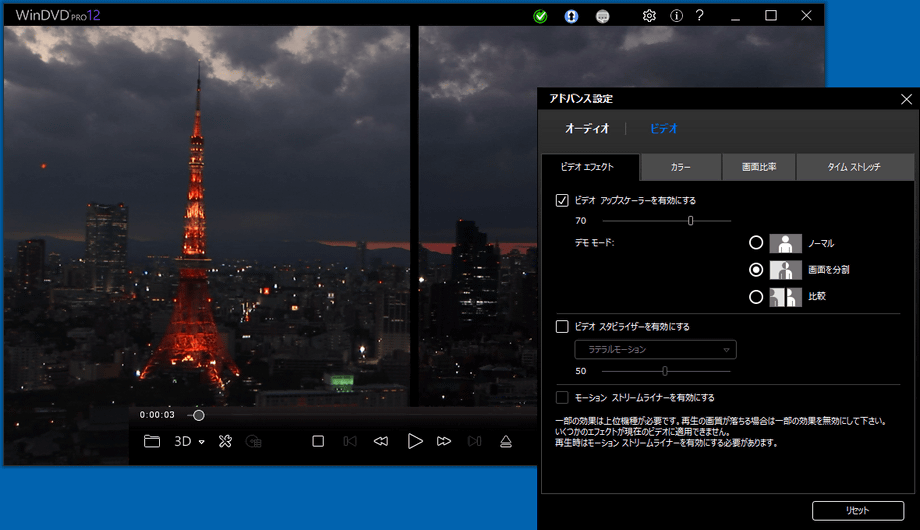Adjust the stabilizer slider at 50
This screenshot has height=530, width=920.
[x=665, y=371]
